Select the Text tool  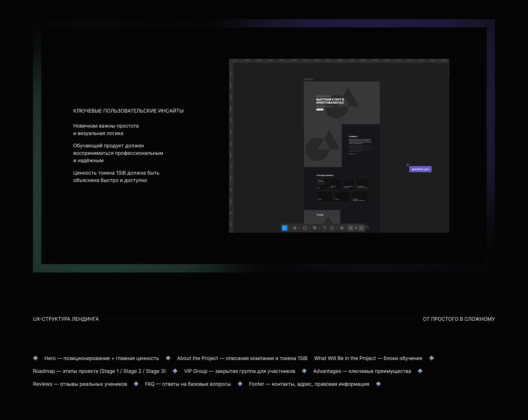pos(325,228)
